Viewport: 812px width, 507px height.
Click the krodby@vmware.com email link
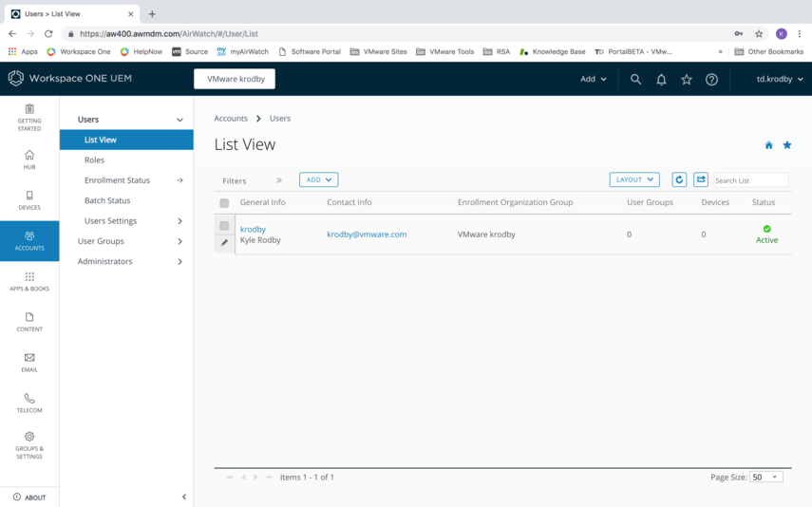[x=367, y=235]
